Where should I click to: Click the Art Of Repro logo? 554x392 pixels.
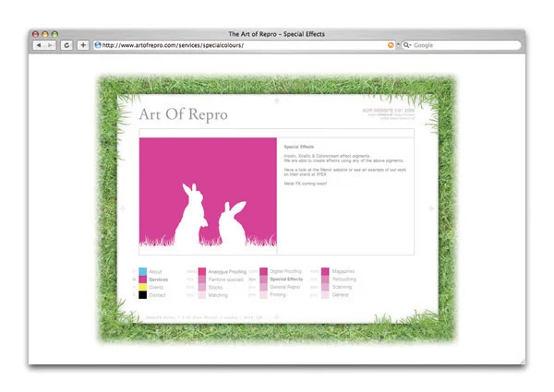184,114
